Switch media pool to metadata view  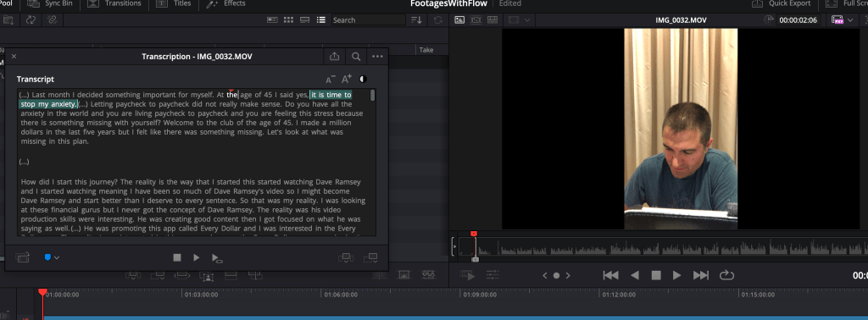coord(272,20)
